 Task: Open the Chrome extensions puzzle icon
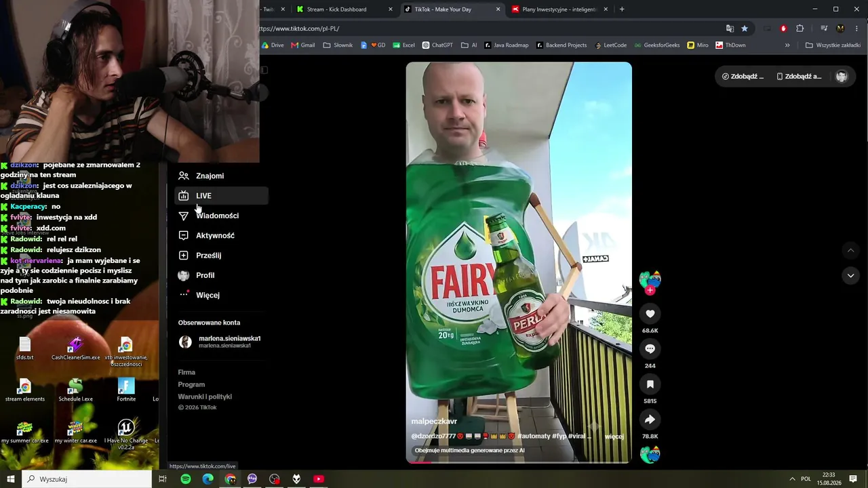click(x=800, y=28)
